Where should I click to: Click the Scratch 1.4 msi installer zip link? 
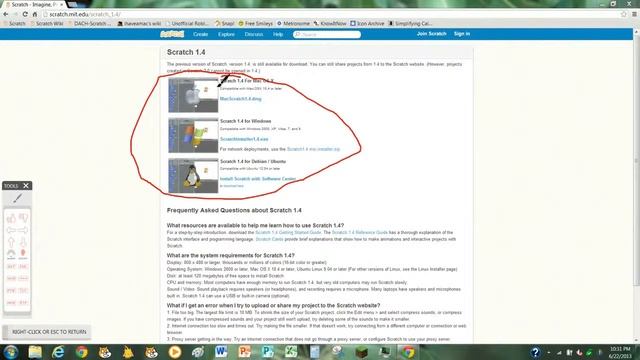[313, 149]
